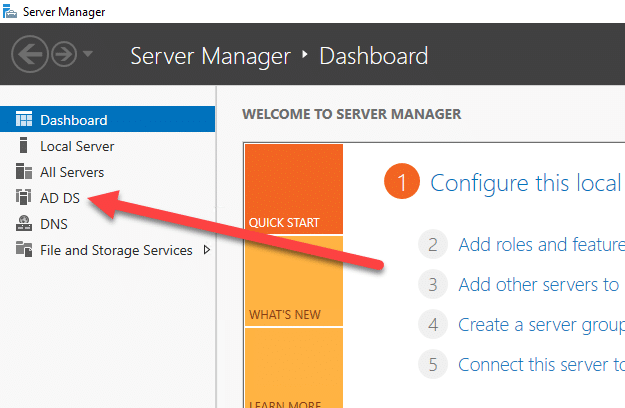
Task: Select Dashboard in the navigation pane
Action: pos(108,119)
